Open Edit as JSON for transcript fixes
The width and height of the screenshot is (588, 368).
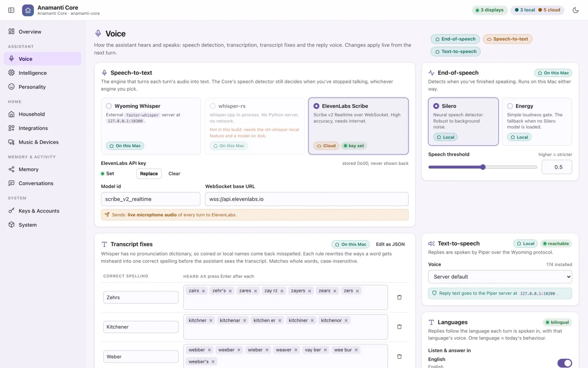(x=390, y=244)
